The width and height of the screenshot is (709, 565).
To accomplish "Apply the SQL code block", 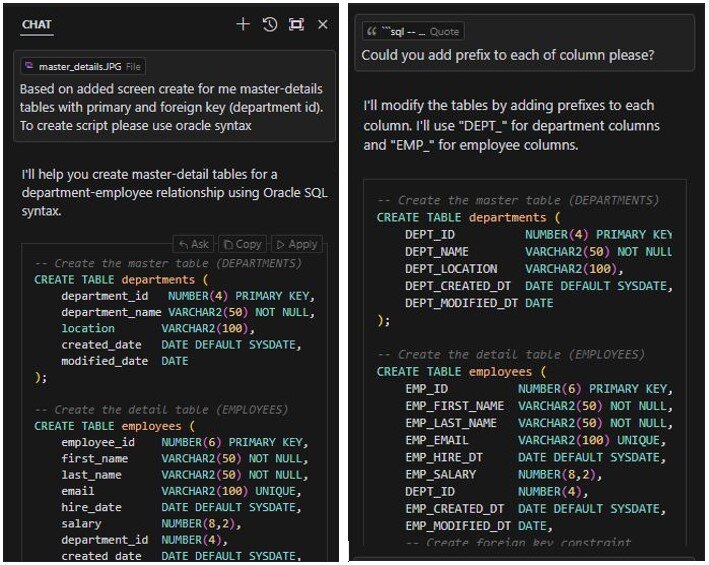I will 298,245.
